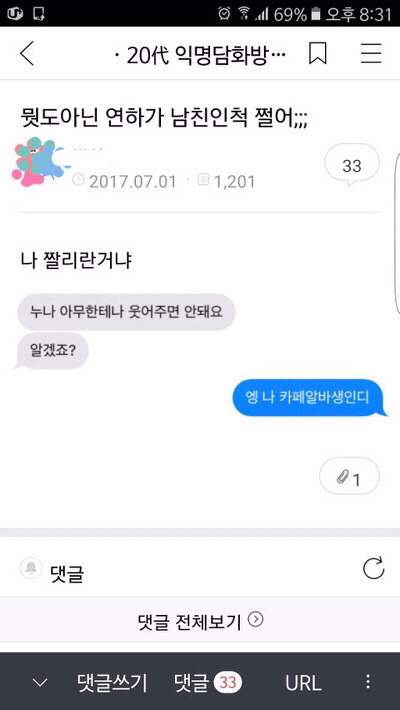Screen dimensions: 400x710
Task: Toggle the comment notification bell
Action: click(31, 569)
